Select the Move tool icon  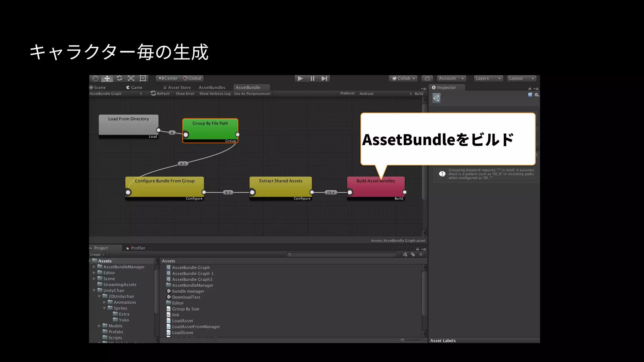pyautogui.click(x=107, y=78)
